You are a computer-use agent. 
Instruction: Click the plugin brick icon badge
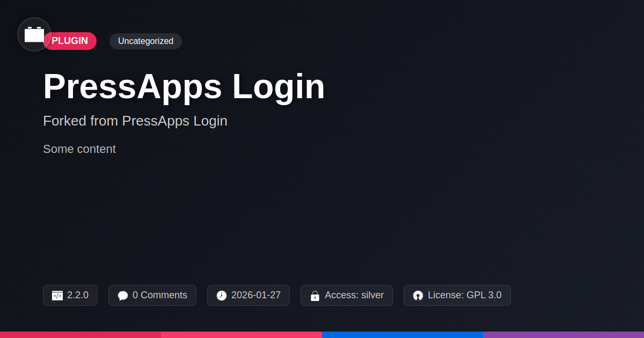click(34, 34)
